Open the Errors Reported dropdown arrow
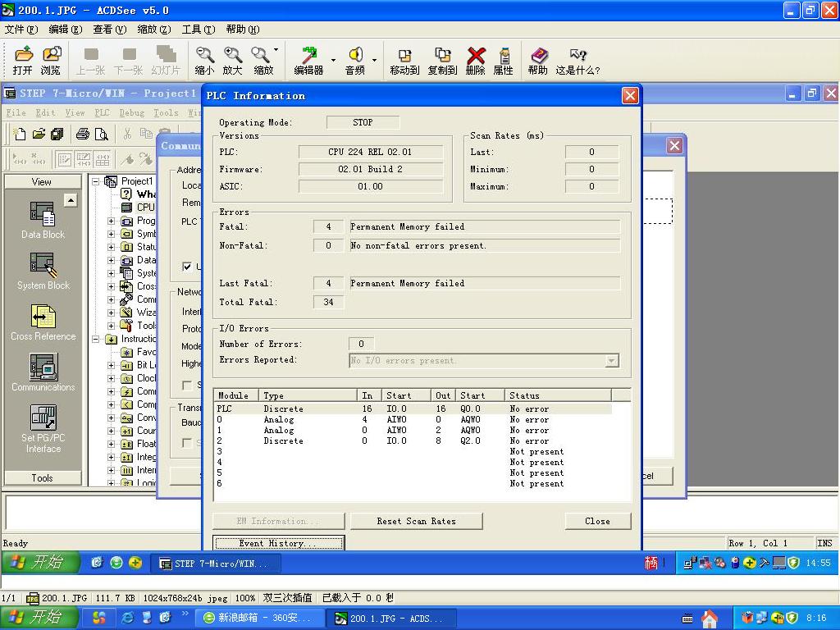 611,361
